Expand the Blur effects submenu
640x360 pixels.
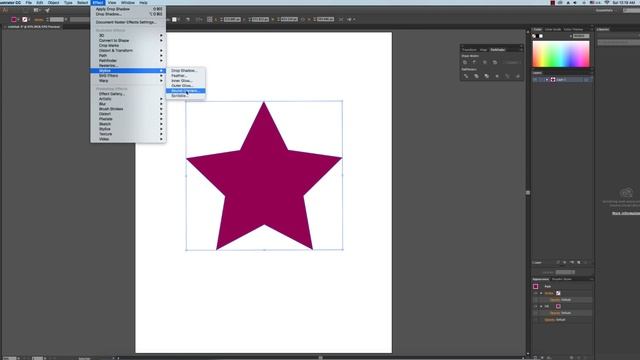pos(128,104)
